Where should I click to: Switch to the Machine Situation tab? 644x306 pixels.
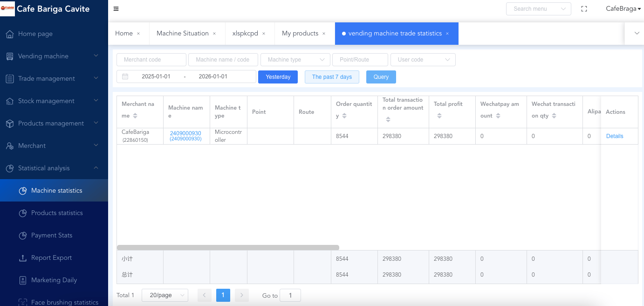[182, 34]
